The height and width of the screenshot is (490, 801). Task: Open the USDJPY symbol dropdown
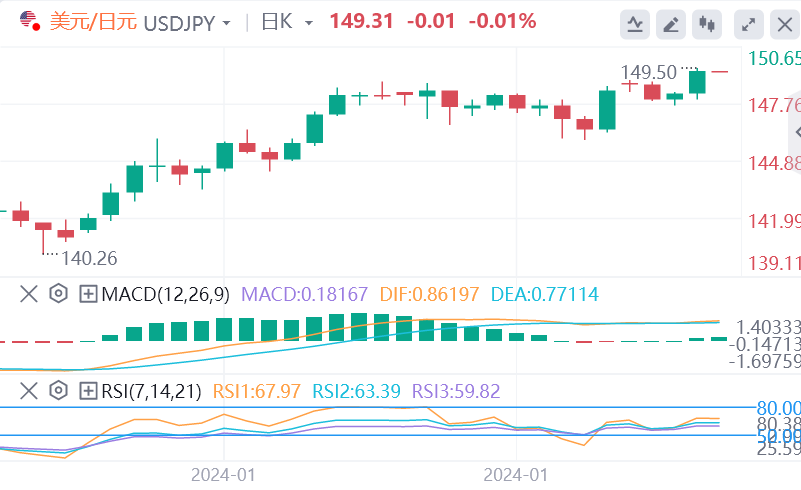227,22
